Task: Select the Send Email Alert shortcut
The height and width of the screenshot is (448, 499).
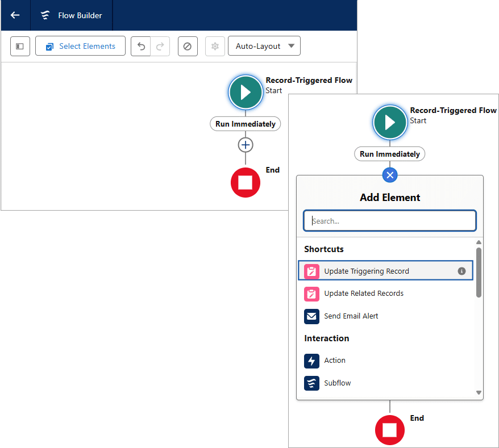Action: (x=351, y=316)
